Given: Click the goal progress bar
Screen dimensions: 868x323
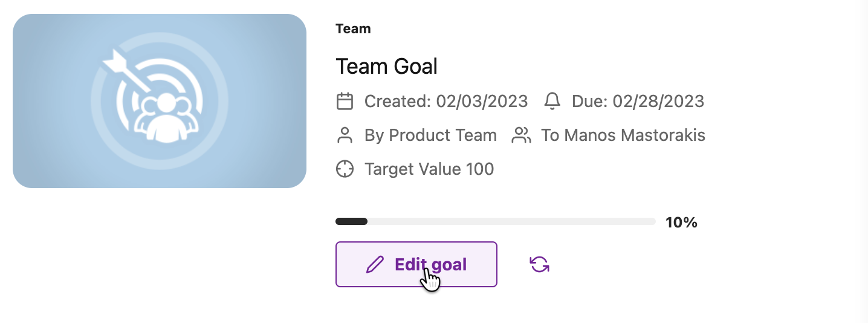Looking at the screenshot, I should (496, 221).
